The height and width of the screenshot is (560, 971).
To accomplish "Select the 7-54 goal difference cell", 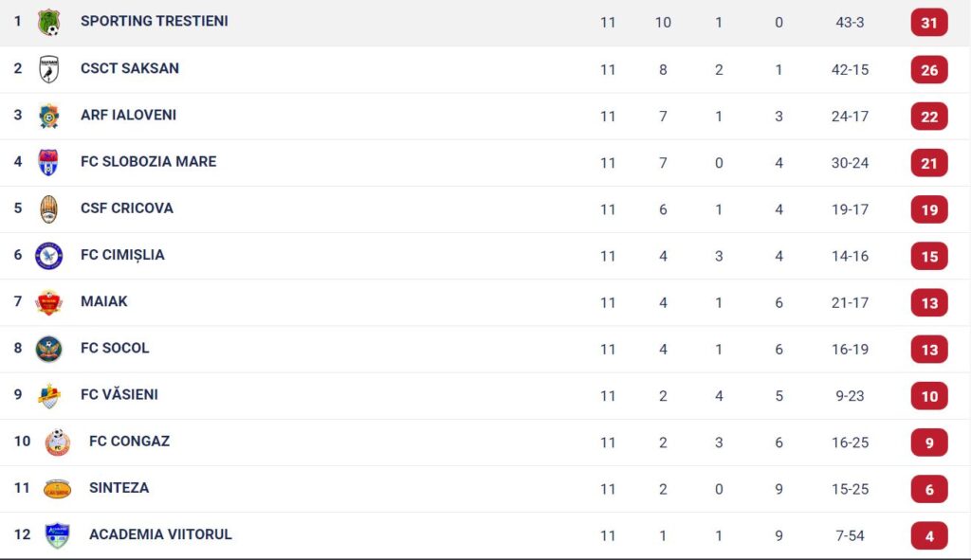I will tap(850, 536).
